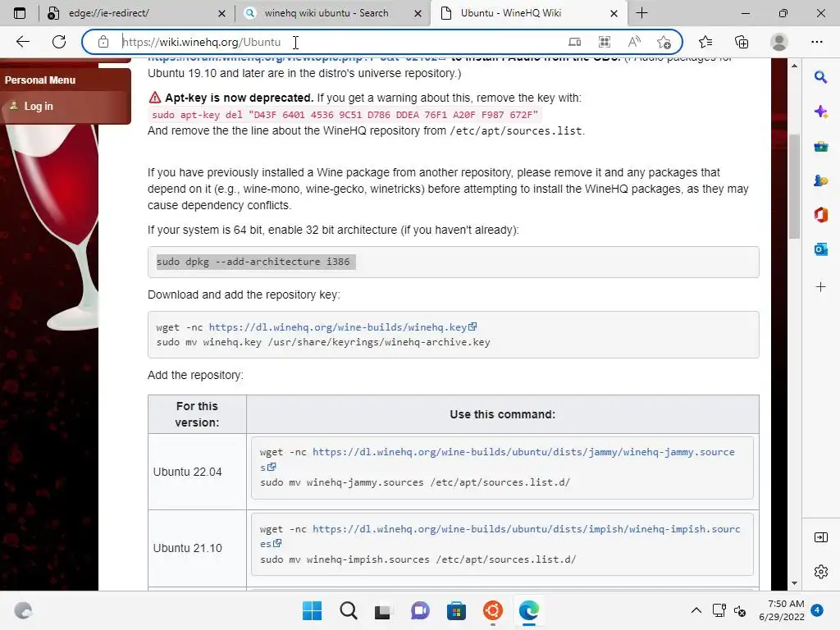Viewport: 840px width, 630px height.
Task: Add this page to favorites
Action: pos(664,42)
